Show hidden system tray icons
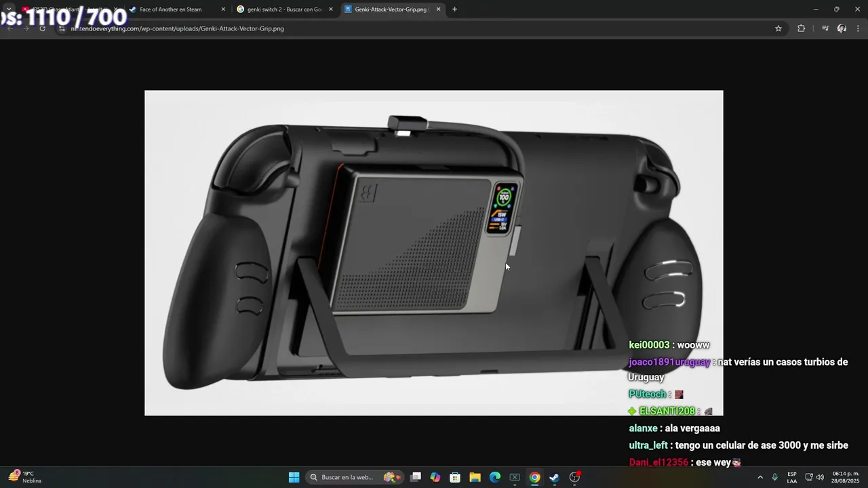The height and width of the screenshot is (488, 868). coord(760,477)
